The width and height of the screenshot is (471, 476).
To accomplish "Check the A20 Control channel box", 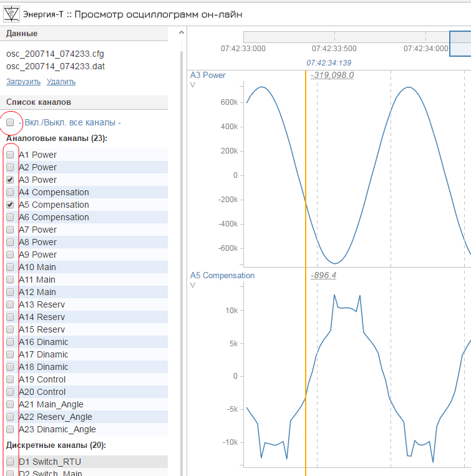I will [10, 392].
